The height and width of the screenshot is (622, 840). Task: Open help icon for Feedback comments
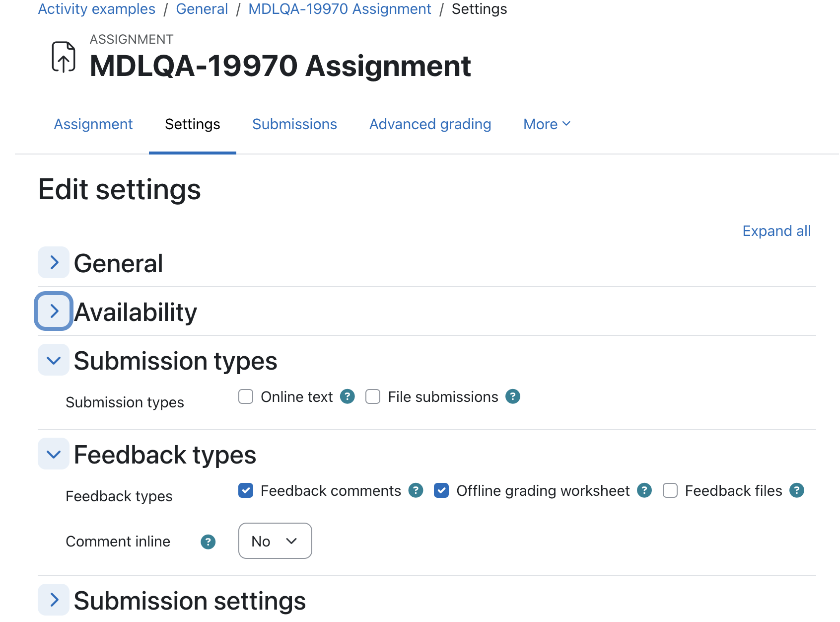(416, 490)
